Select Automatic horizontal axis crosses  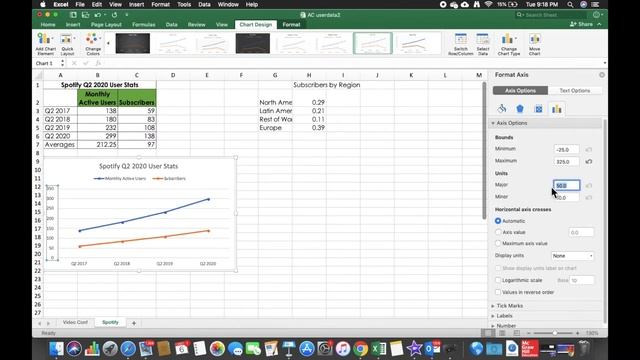pos(498,221)
